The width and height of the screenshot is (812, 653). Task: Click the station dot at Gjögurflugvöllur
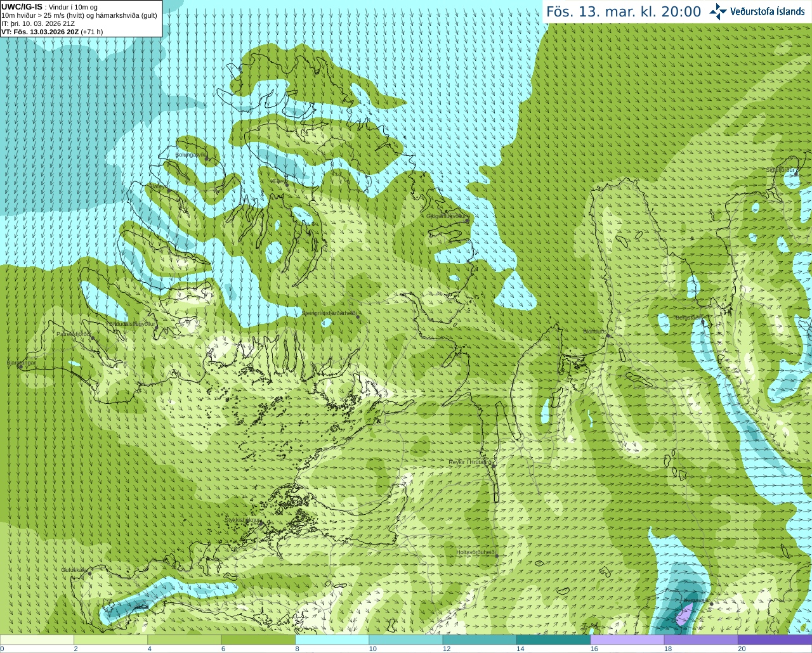(468, 221)
